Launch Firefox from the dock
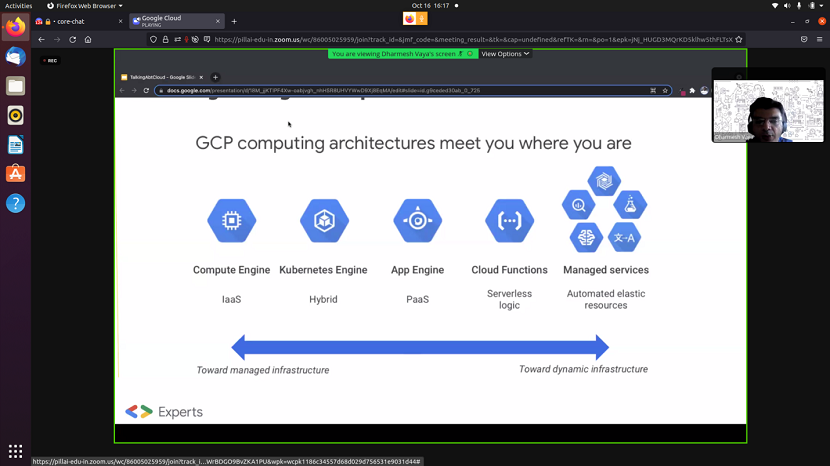The height and width of the screenshot is (466, 830). pyautogui.click(x=15, y=27)
